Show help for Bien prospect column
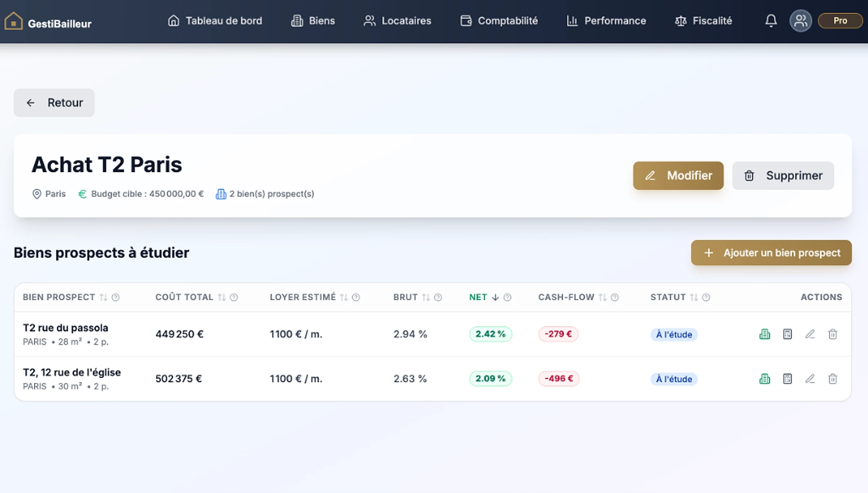Viewport: 868px width, 493px height. [115, 297]
